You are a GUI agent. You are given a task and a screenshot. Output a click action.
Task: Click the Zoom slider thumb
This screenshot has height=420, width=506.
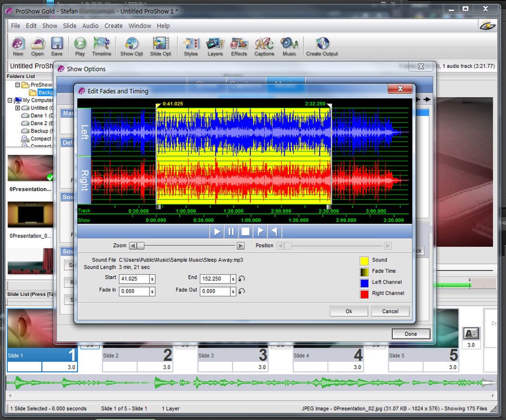click(x=141, y=246)
